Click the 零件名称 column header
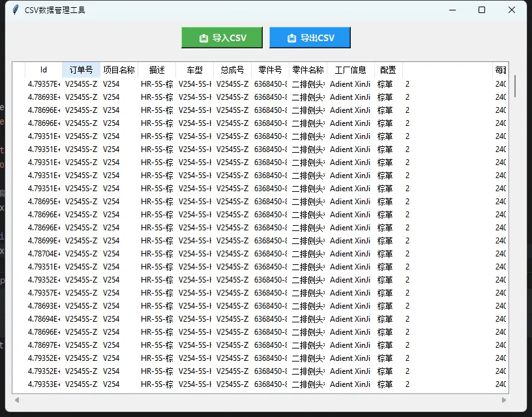532x417 pixels. pos(308,70)
